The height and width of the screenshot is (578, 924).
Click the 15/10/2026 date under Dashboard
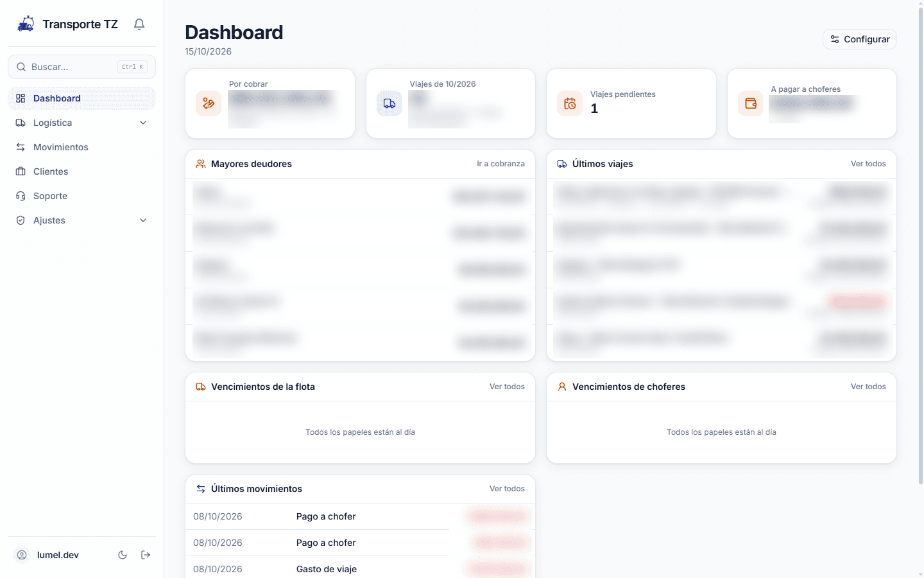pos(209,51)
